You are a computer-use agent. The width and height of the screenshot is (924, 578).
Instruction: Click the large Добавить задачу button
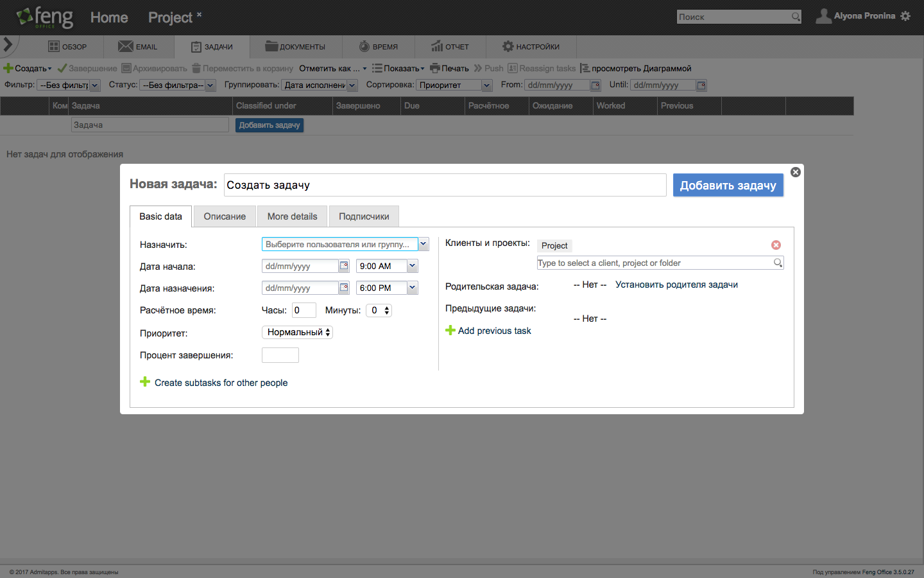point(728,185)
